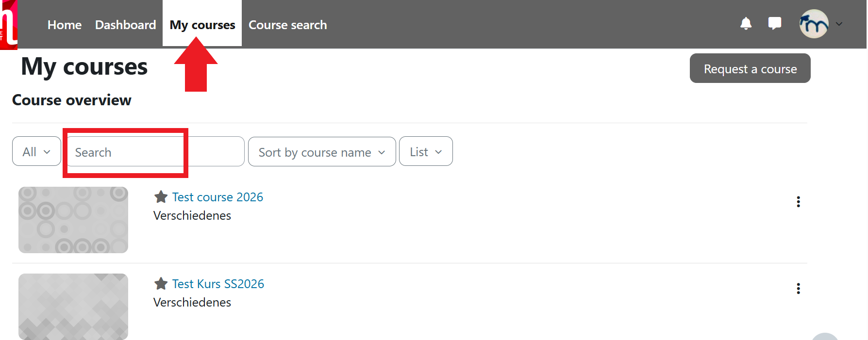Toggle star for Test Kurs SS2026
Image resolution: width=868 pixels, height=340 pixels.
pos(161,284)
